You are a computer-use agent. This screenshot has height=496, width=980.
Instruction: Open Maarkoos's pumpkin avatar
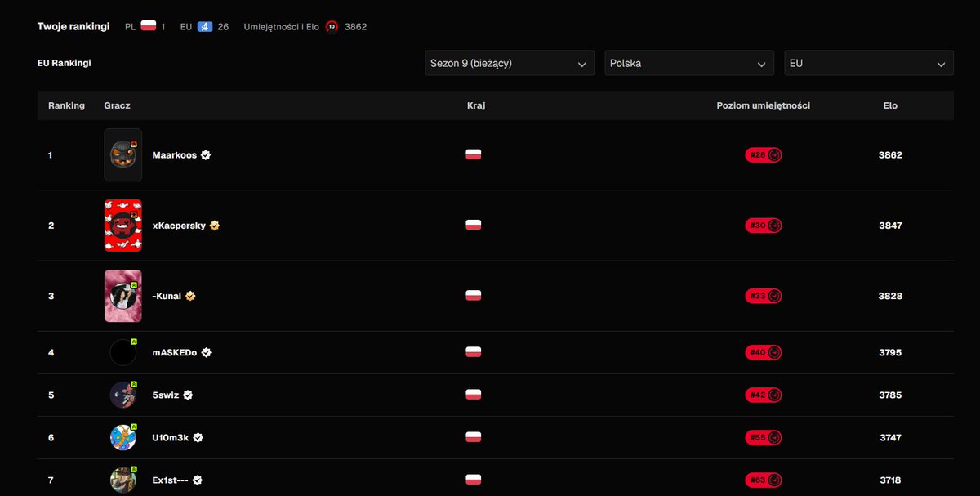pyautogui.click(x=123, y=155)
